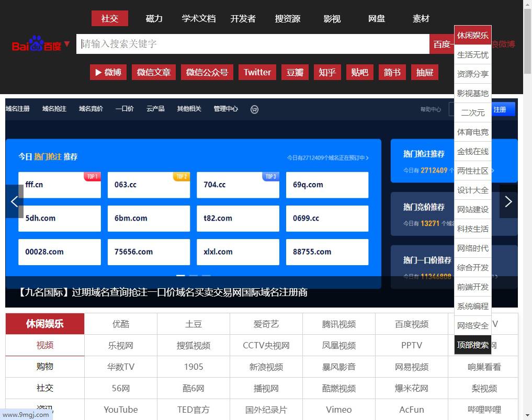Click 管理中心 in banner navigation

click(225, 109)
